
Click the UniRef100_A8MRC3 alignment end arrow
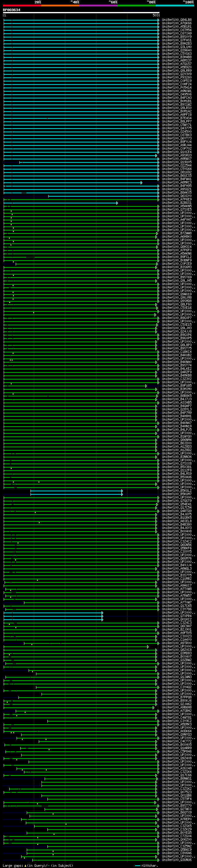[x=141, y=183]
